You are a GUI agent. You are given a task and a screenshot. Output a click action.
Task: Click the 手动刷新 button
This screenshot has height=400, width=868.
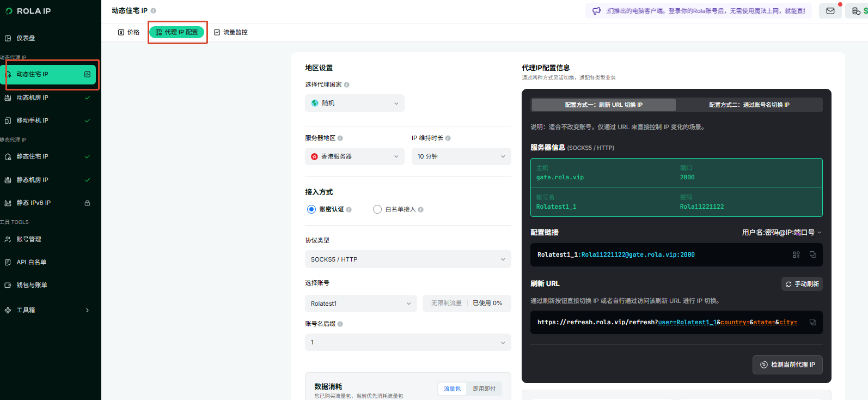coord(802,284)
